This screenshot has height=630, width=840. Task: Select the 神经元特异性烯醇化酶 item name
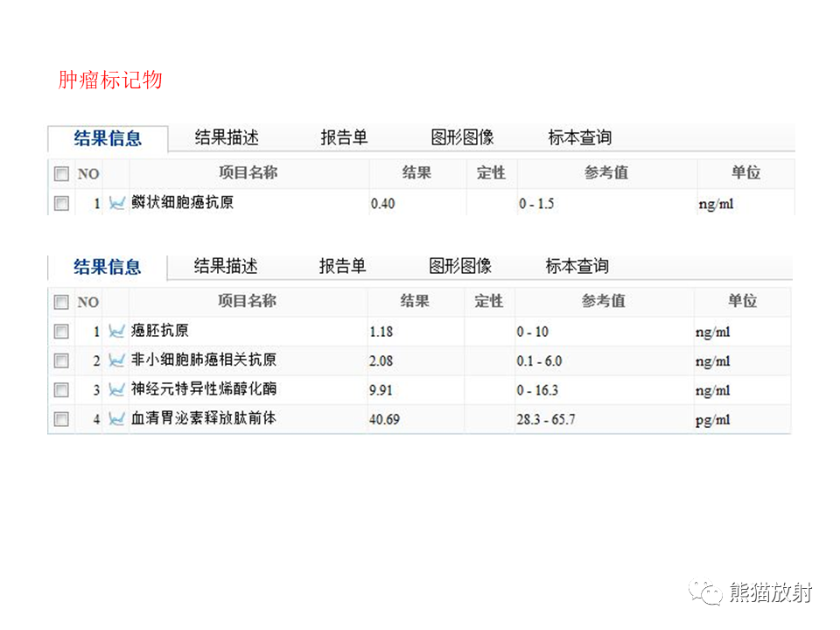coord(204,388)
